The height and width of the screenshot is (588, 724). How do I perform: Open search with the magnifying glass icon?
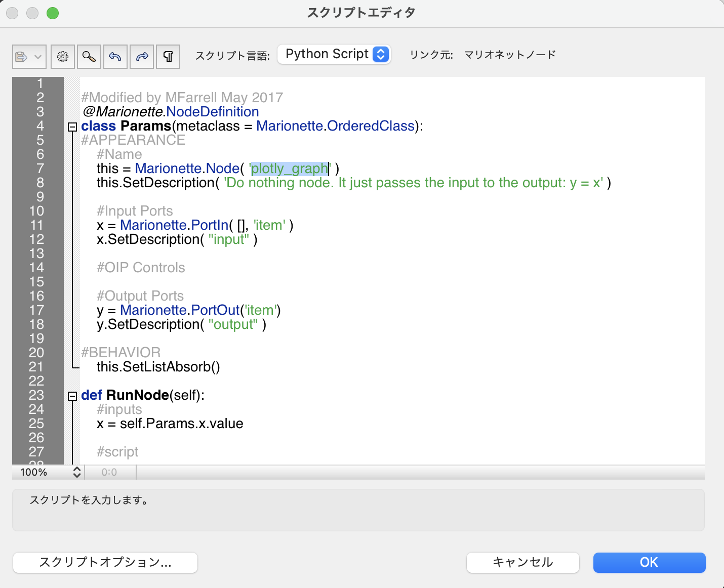coord(89,57)
